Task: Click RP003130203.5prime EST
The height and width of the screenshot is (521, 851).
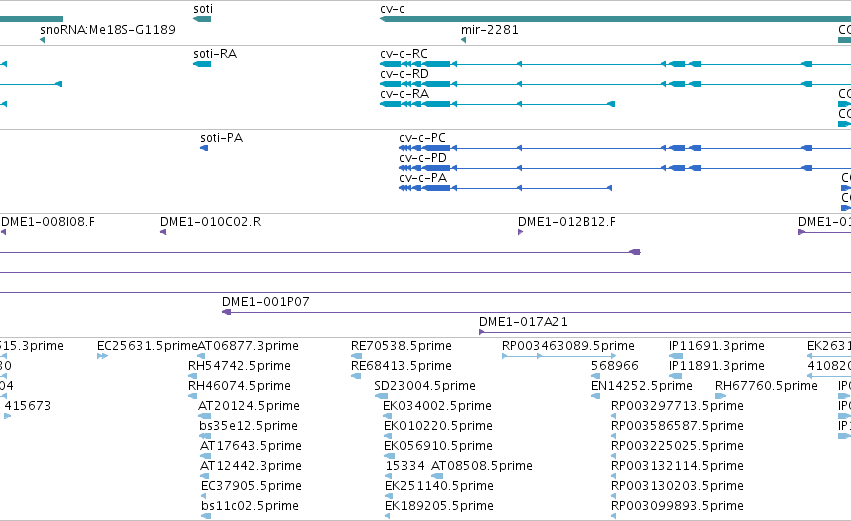Action: (614, 496)
